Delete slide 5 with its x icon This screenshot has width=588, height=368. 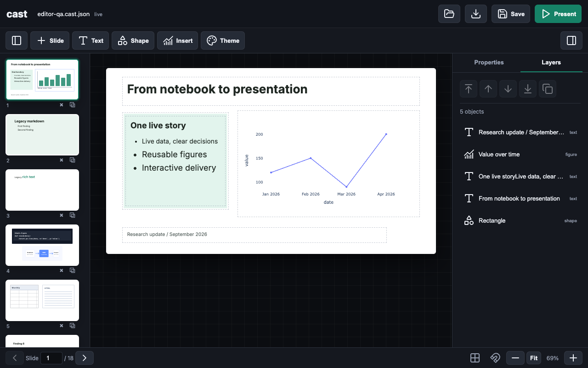[62, 326]
